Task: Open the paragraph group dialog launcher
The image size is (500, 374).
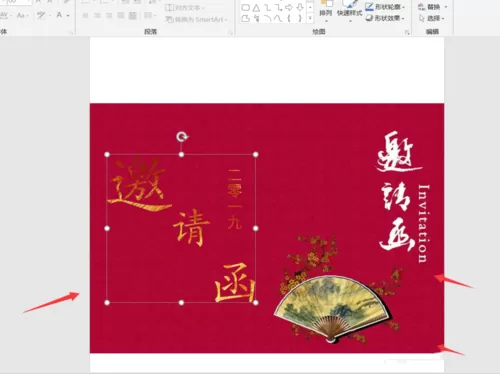Action: click(230, 32)
